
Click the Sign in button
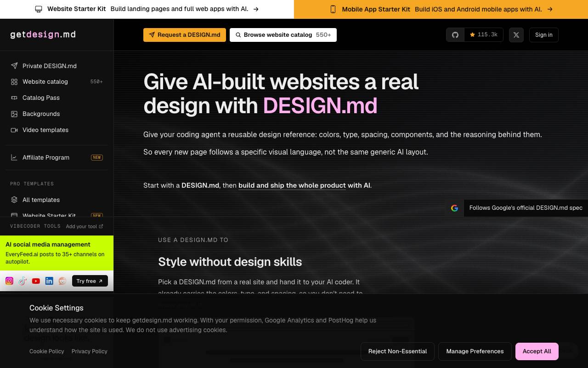(544, 35)
